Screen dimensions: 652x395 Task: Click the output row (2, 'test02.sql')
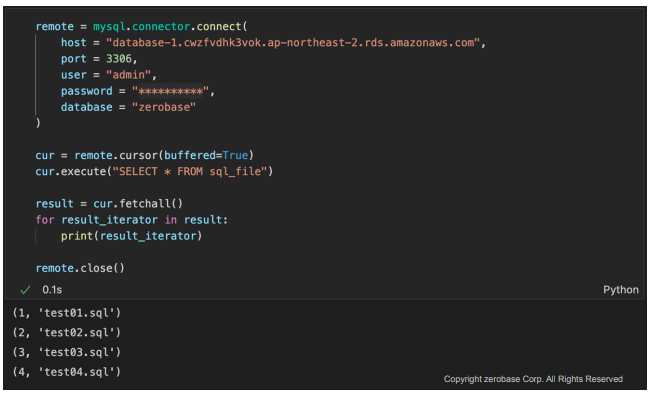(67, 333)
